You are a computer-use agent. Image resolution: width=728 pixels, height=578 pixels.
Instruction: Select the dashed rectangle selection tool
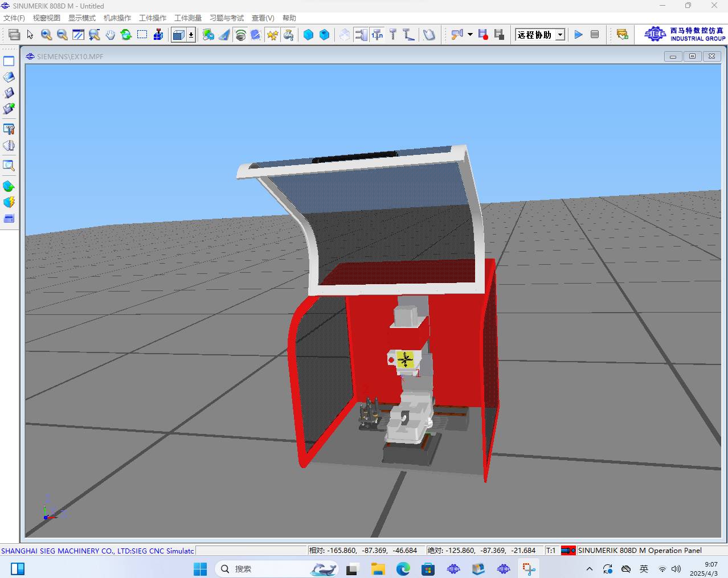click(x=142, y=35)
